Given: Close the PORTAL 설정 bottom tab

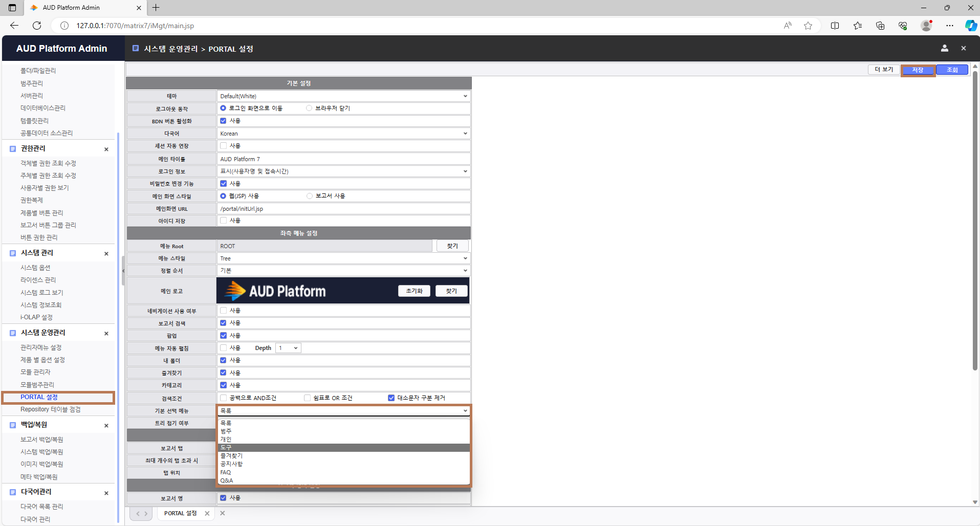Looking at the screenshot, I should (207, 513).
